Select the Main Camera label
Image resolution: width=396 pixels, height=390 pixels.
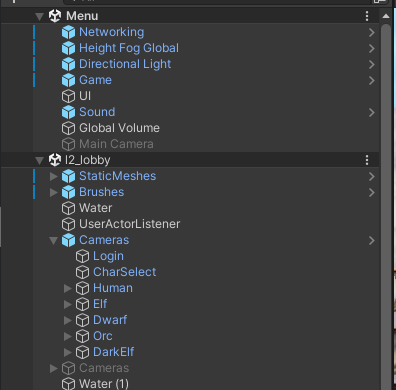116,144
